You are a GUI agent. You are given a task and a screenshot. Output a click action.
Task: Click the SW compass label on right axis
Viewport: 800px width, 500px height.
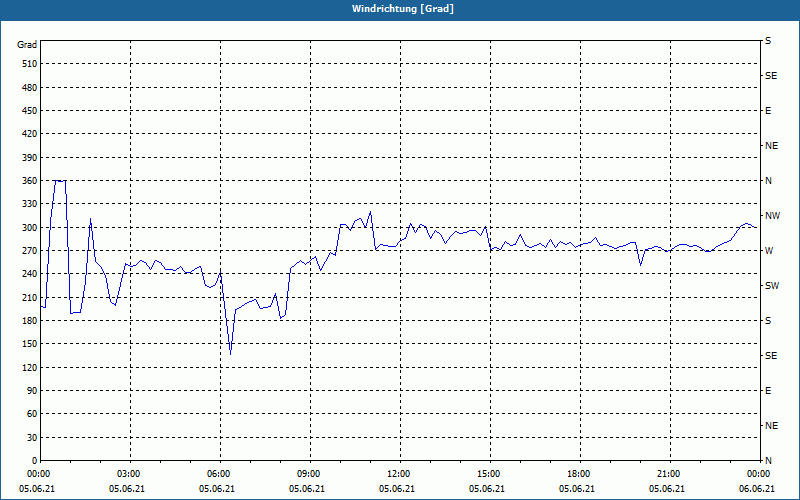[772, 286]
